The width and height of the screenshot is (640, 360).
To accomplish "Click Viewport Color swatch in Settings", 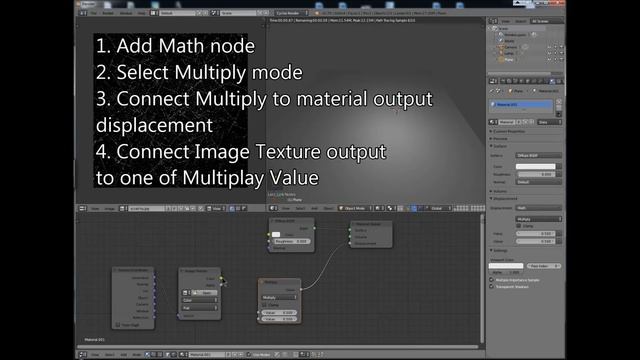I will [x=506, y=266].
